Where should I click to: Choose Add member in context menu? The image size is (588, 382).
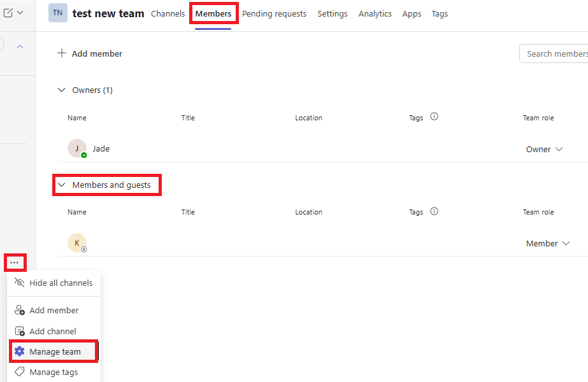[x=54, y=311]
